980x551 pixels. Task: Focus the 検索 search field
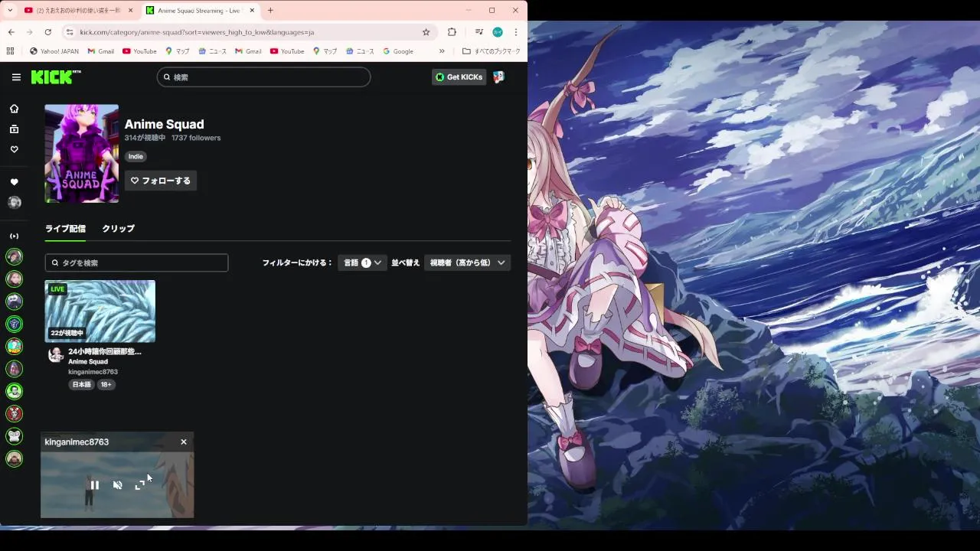pos(263,77)
